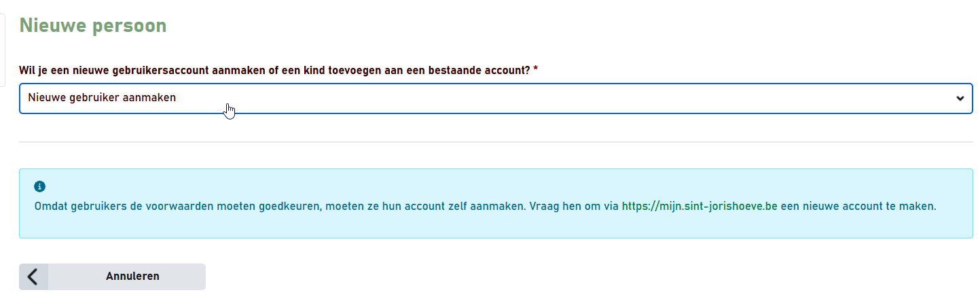Click the 'Nieuwe persoon' heading

(x=92, y=26)
